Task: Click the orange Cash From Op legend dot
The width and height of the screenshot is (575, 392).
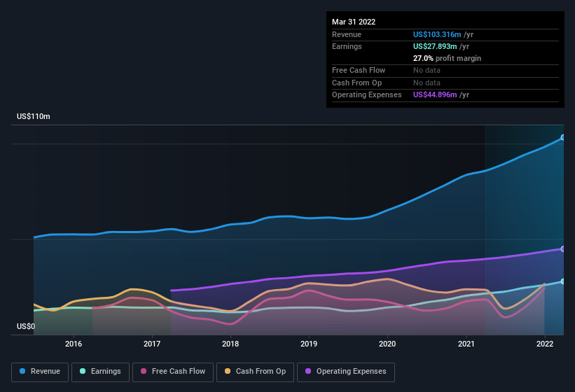Action: [228, 371]
